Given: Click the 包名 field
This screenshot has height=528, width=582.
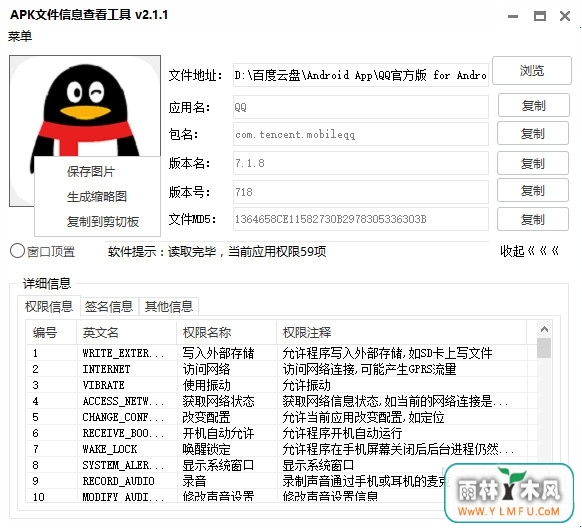Looking at the screenshot, I should [x=360, y=134].
